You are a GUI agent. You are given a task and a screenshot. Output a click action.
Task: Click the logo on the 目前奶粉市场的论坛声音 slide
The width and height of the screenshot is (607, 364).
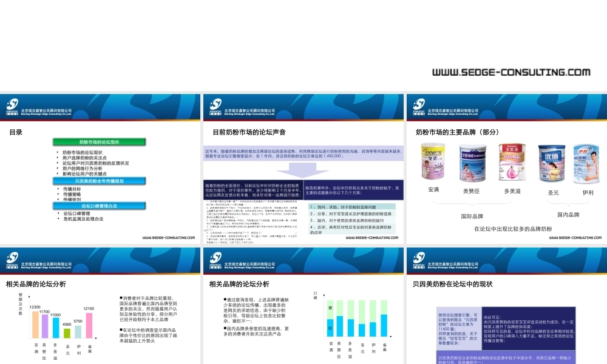[215, 106]
